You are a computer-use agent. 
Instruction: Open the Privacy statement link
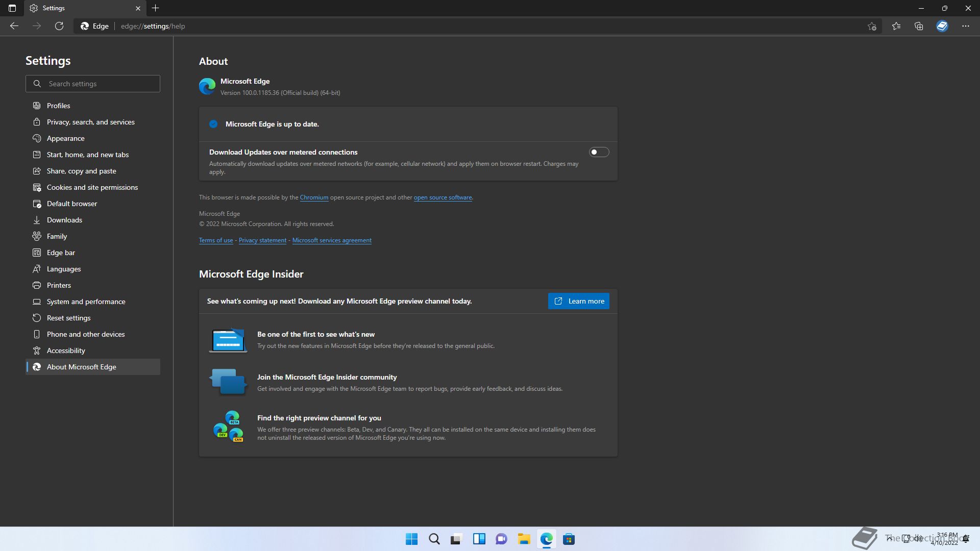point(262,240)
